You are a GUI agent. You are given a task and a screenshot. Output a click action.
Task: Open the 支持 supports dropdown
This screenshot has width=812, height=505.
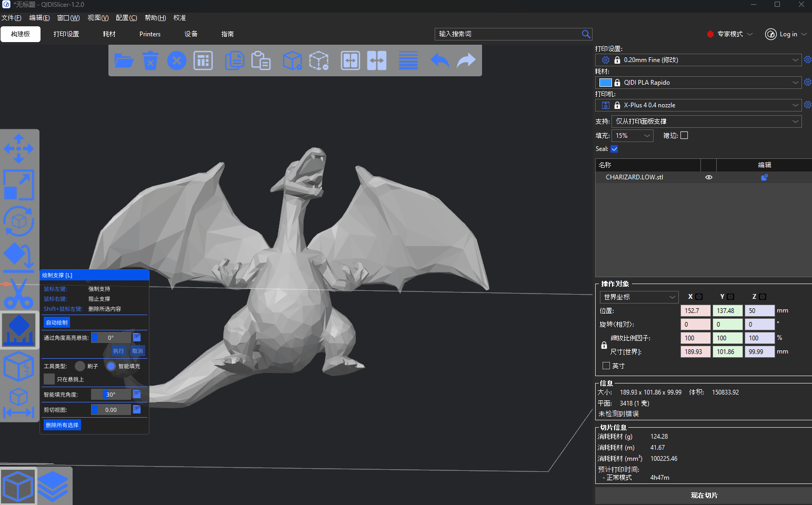[707, 122]
